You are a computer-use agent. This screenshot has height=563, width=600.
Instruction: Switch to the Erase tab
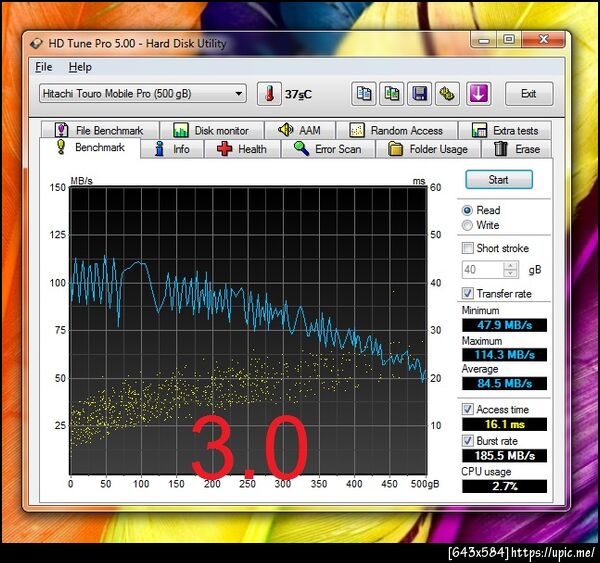517,149
